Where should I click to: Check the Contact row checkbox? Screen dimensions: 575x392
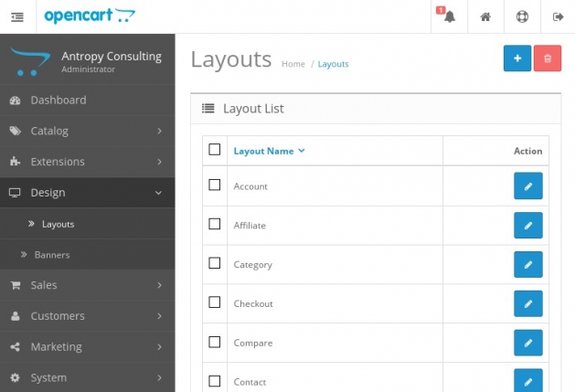(x=215, y=381)
